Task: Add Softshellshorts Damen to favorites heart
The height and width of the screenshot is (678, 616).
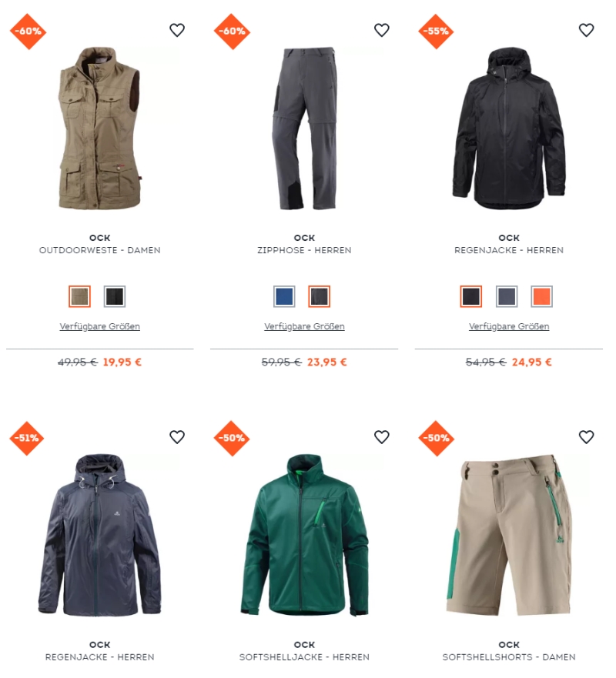Action: click(x=586, y=437)
